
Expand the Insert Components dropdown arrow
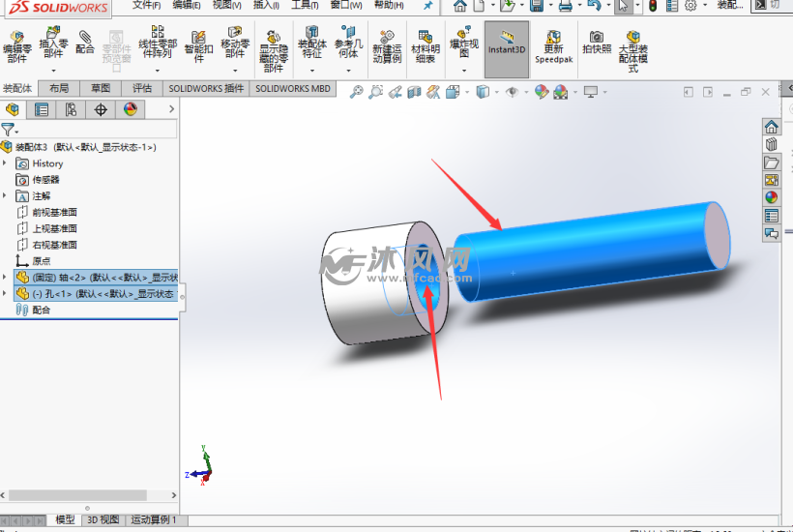53,71
